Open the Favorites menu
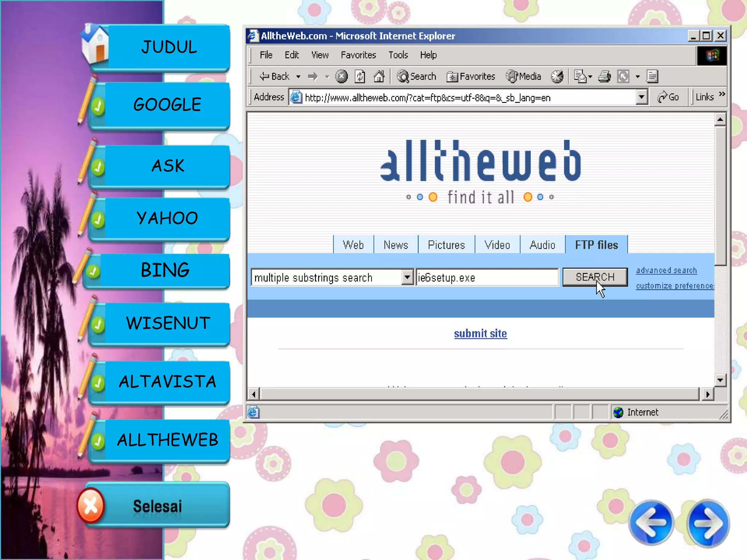The height and width of the screenshot is (560, 747). [358, 55]
